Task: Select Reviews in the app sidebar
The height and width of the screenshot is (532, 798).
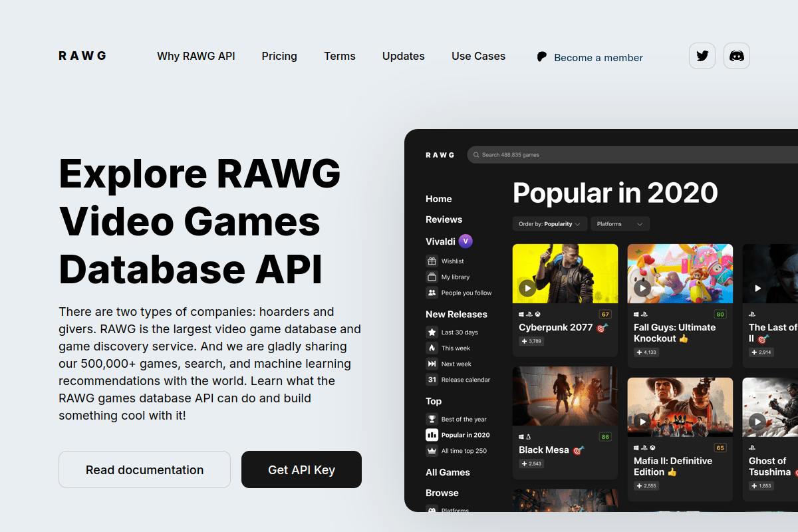Action: point(444,219)
